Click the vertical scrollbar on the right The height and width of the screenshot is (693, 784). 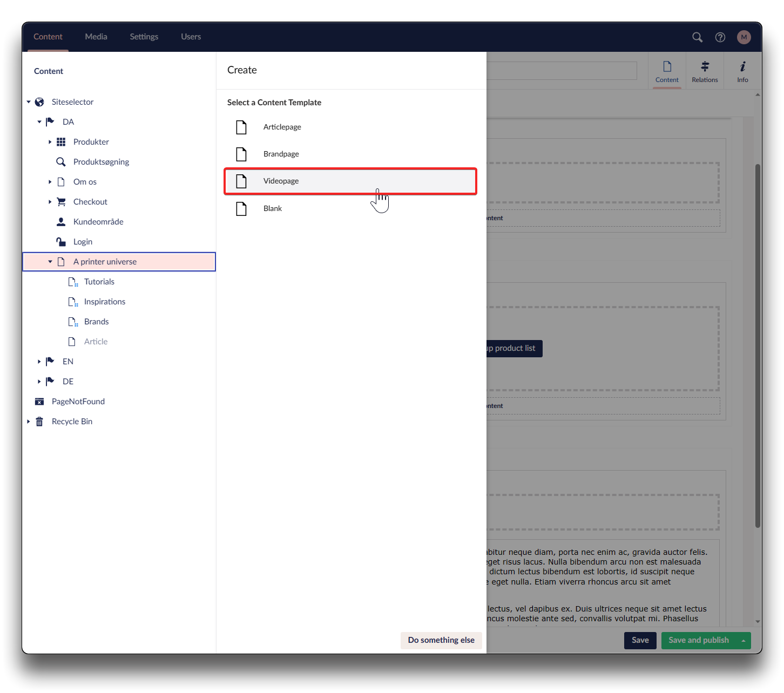[x=758, y=345]
